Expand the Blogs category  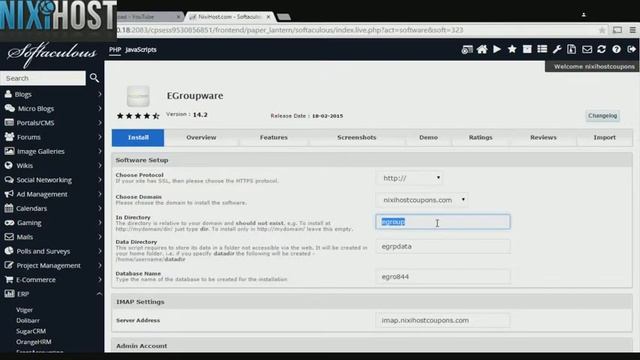(x=52, y=94)
